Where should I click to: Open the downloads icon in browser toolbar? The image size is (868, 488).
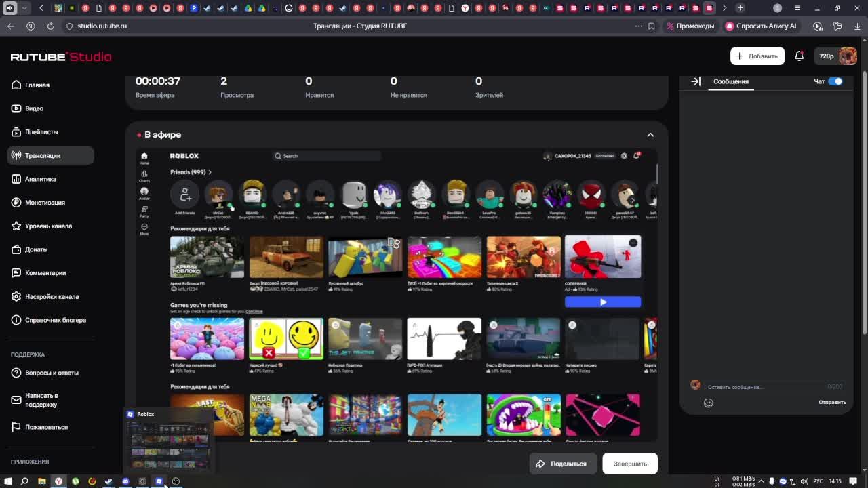pos(857,26)
